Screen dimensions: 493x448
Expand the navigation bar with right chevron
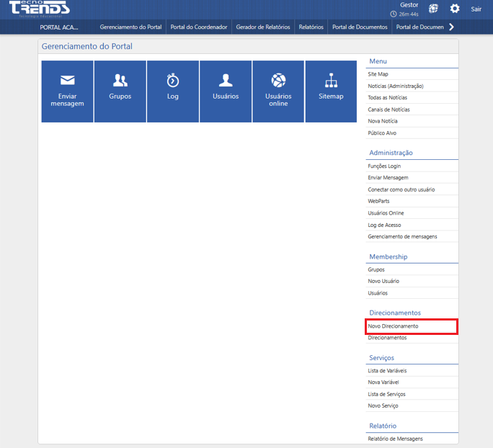(451, 27)
